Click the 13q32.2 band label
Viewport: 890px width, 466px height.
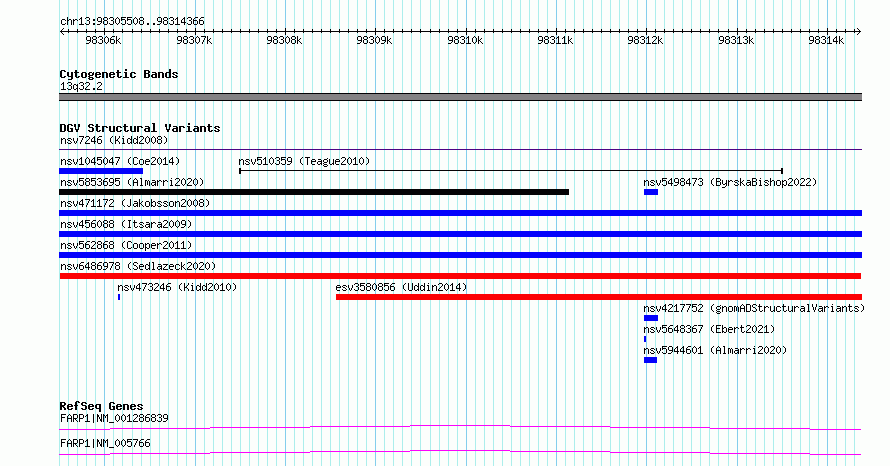click(x=81, y=86)
